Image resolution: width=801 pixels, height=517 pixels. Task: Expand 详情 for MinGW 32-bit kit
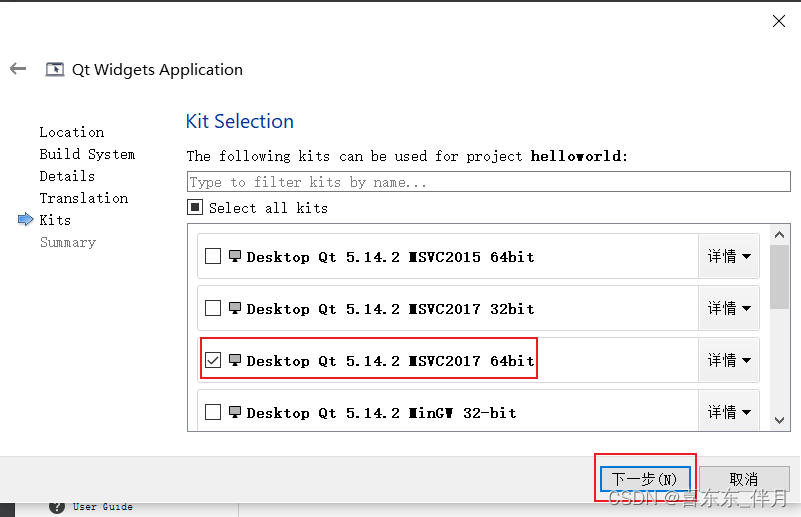click(x=729, y=411)
